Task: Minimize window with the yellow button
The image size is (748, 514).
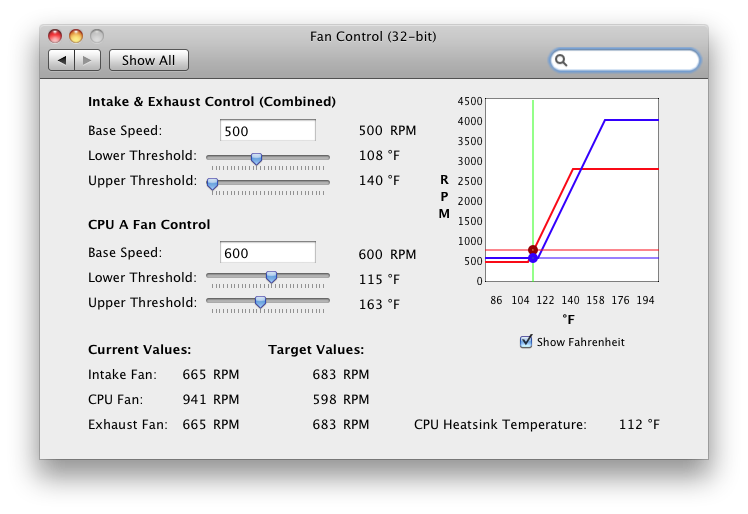Action: pos(76,36)
